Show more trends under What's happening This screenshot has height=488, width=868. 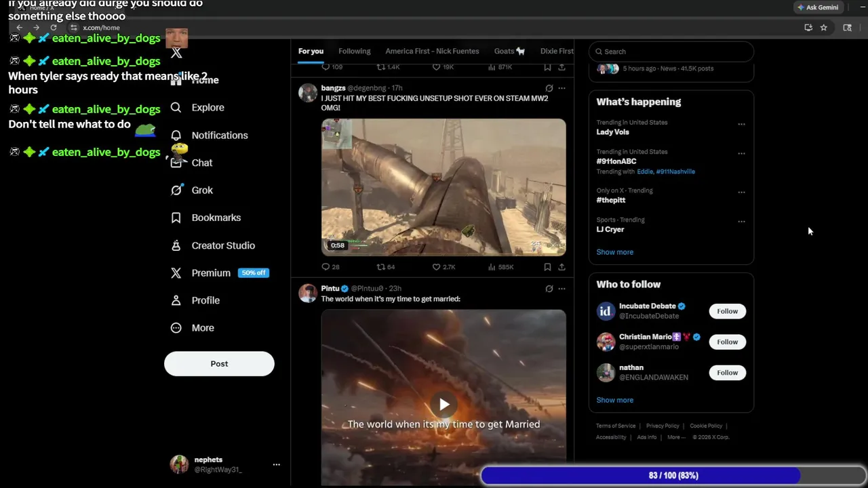pyautogui.click(x=614, y=252)
